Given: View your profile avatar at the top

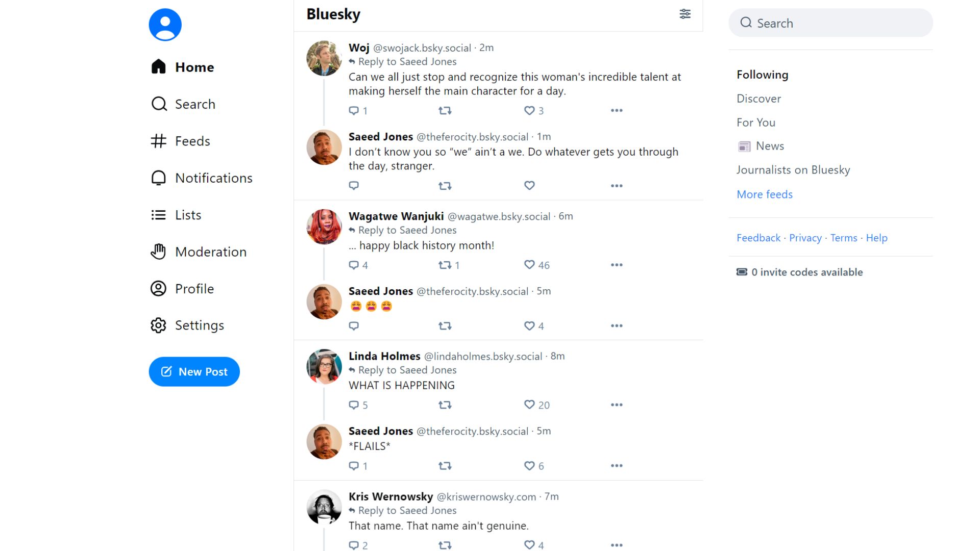Looking at the screenshot, I should [164, 24].
